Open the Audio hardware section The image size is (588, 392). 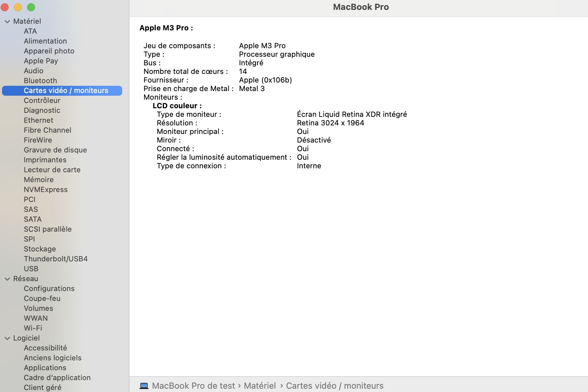(x=33, y=71)
